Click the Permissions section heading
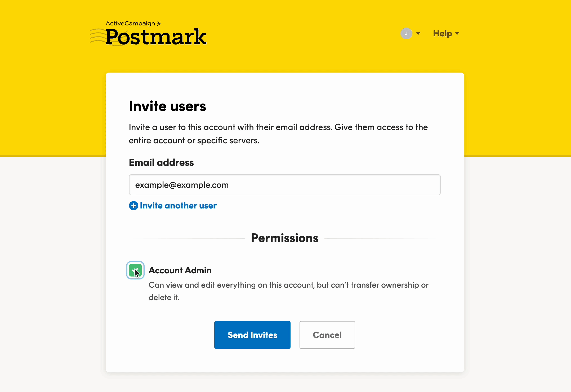Image resolution: width=571 pixels, height=392 pixels. tap(284, 238)
